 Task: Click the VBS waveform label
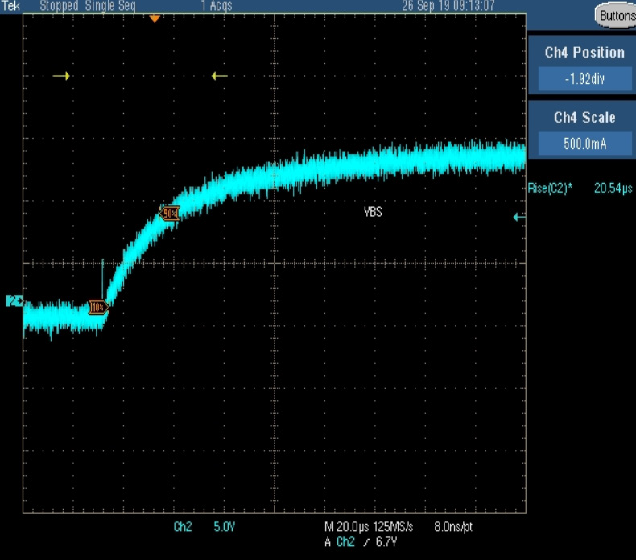(x=372, y=212)
